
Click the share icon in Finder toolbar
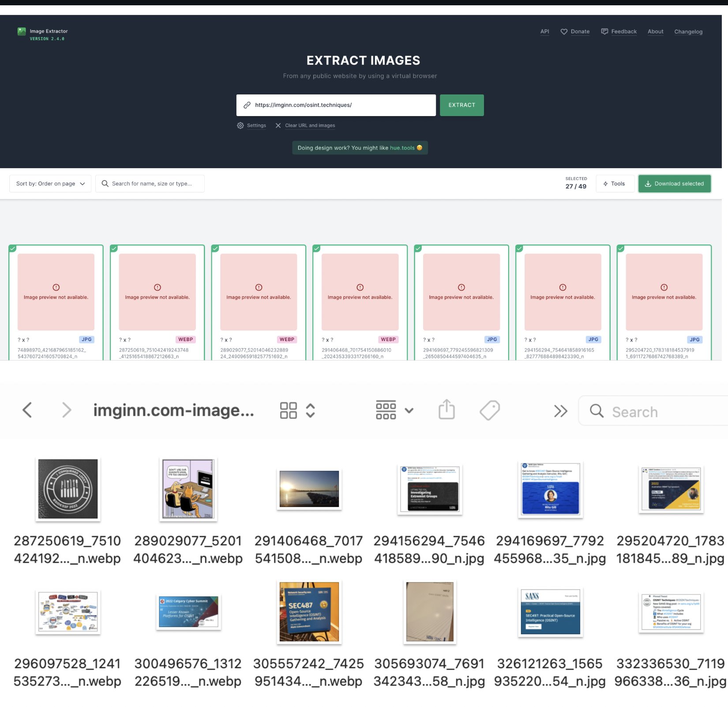tap(447, 410)
